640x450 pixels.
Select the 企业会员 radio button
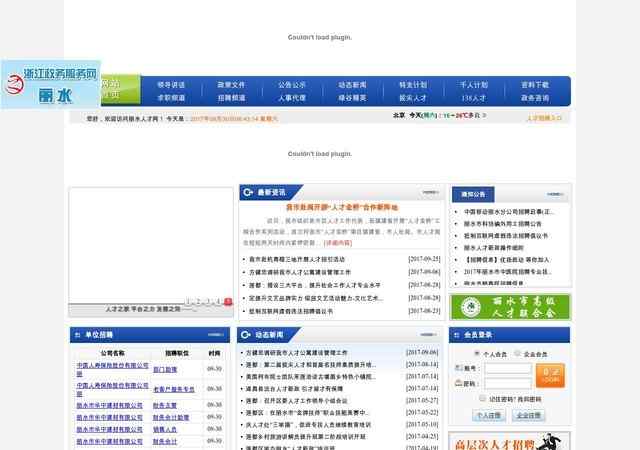click(517, 354)
